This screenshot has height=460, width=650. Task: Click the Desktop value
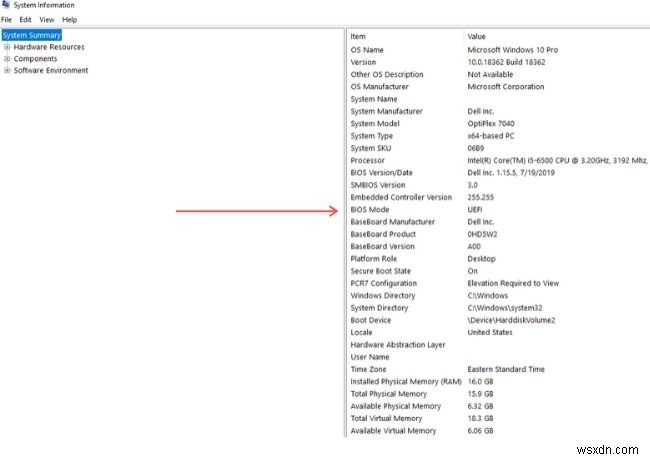[x=481, y=259]
